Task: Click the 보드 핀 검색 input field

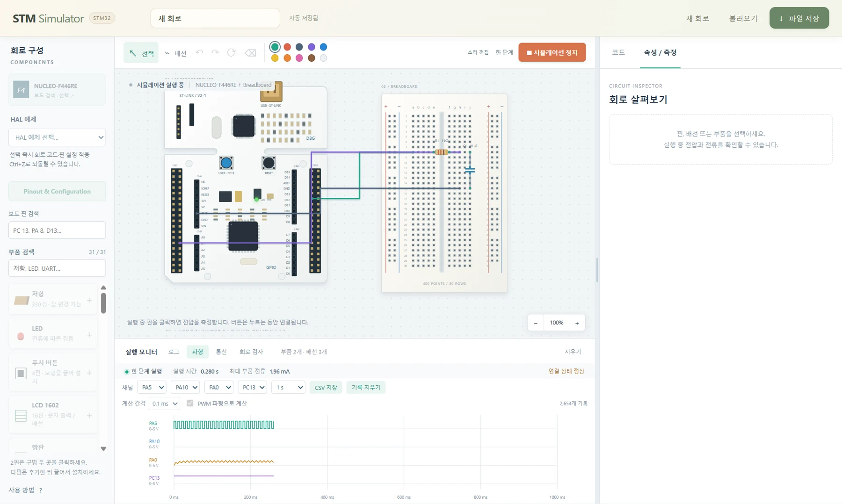Action: [x=57, y=230]
